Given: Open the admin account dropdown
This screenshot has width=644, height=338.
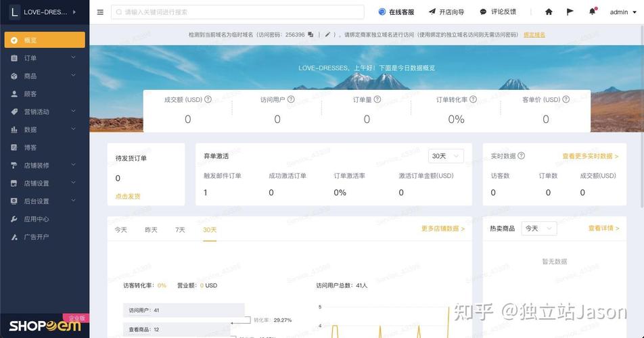Looking at the screenshot, I should tap(623, 12).
